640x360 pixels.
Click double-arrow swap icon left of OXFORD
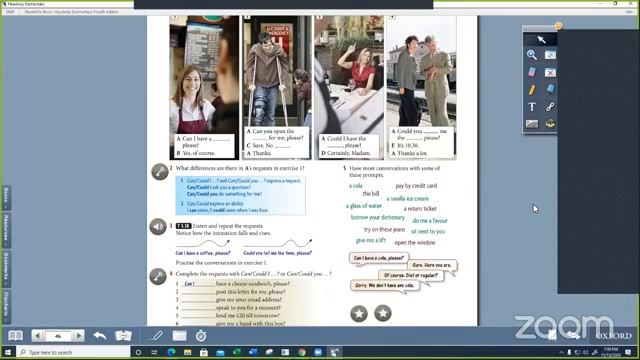(574, 336)
